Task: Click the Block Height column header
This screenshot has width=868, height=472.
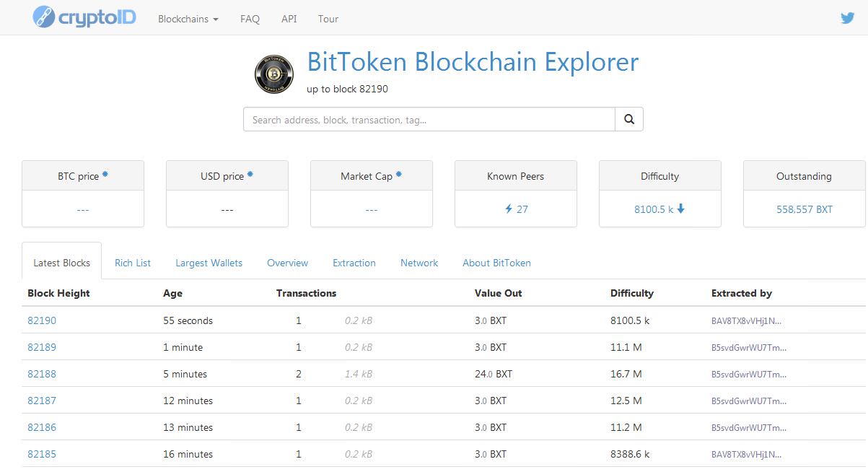Action: click(58, 293)
